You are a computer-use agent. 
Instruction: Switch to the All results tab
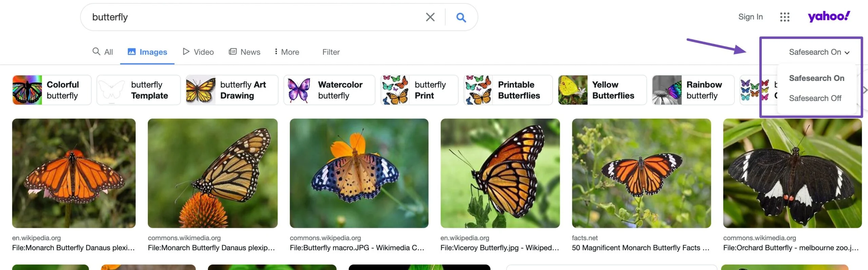click(103, 52)
